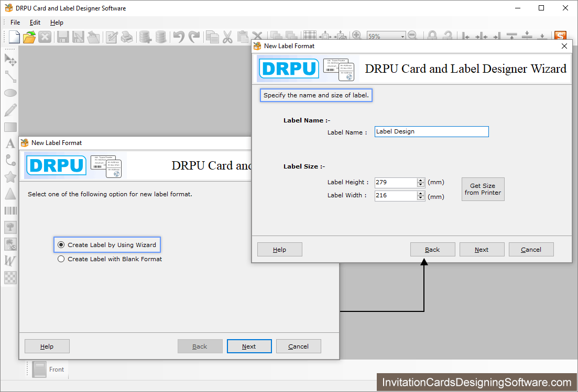This screenshot has height=392, width=578.
Task: Click the Align Right edges icon
Action: click(497, 36)
